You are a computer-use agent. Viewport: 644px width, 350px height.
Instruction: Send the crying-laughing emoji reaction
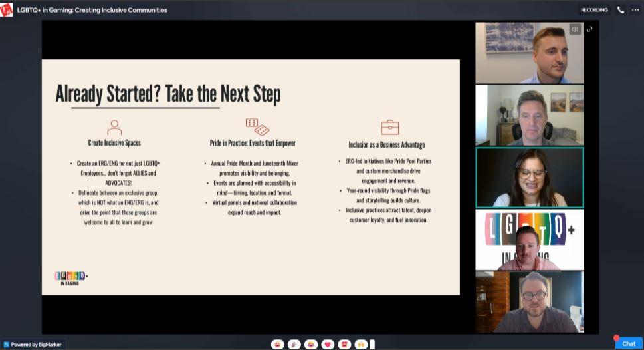[x=311, y=344]
